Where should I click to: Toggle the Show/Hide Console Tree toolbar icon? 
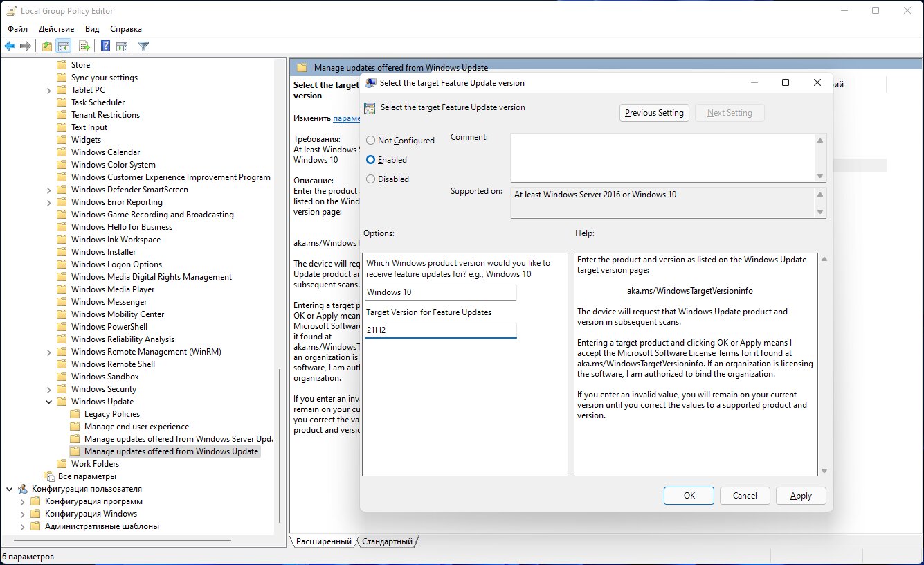63,46
